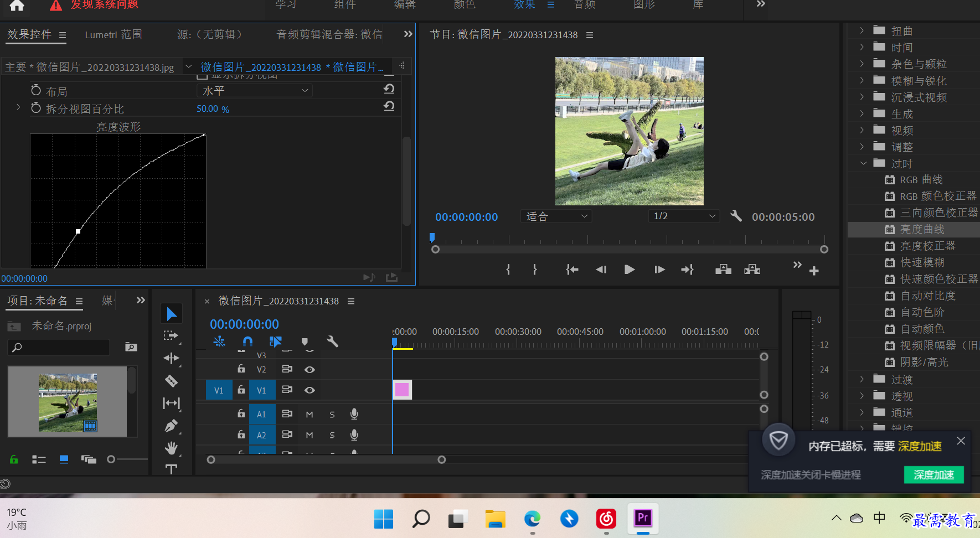Select the Slip tool
The width and height of the screenshot is (980, 538).
171,403
